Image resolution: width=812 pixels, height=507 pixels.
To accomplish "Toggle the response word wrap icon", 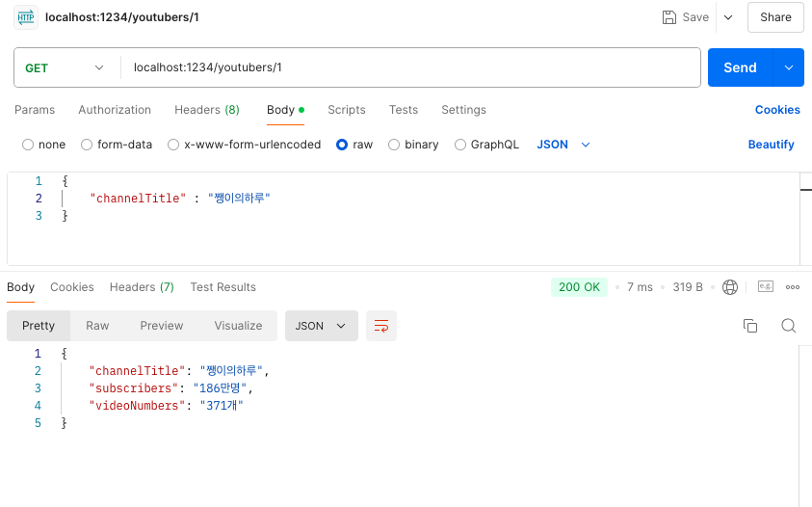I will pyautogui.click(x=381, y=326).
